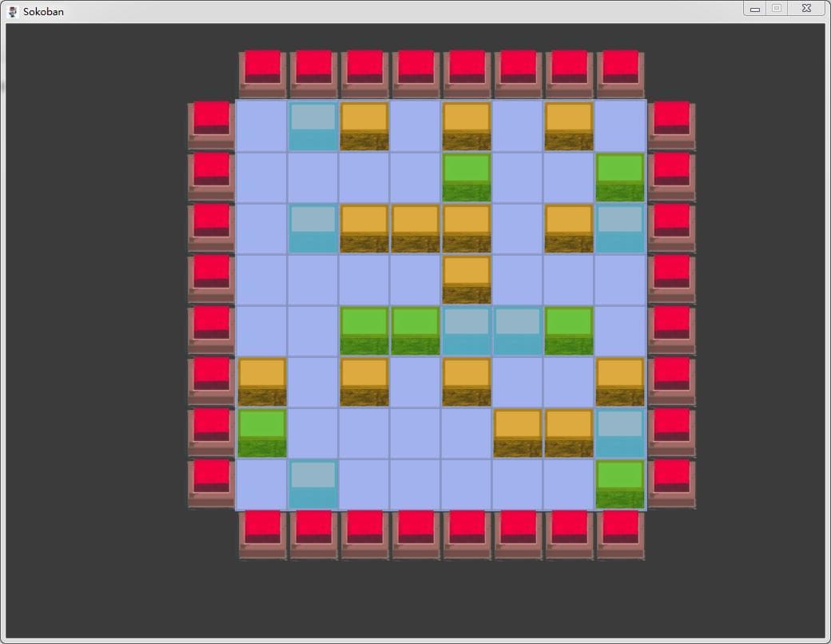Click empty floor tile in bottom-left corner

coord(262,484)
